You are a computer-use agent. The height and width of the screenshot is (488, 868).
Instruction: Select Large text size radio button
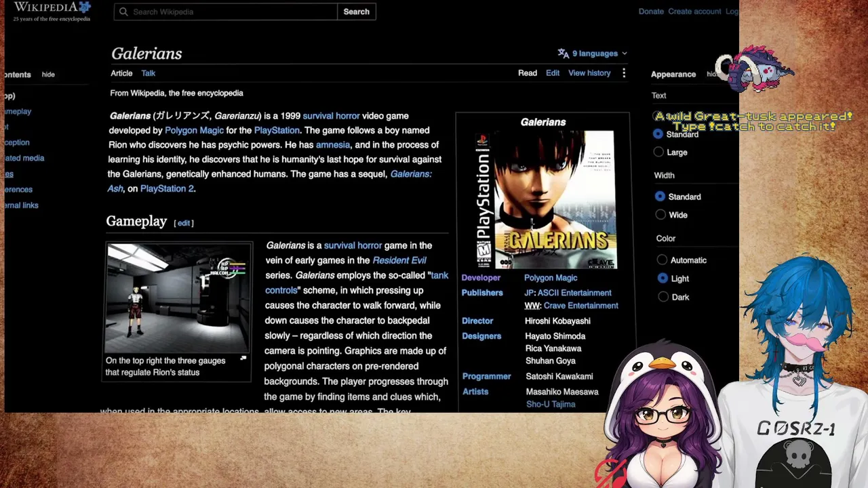click(x=658, y=152)
